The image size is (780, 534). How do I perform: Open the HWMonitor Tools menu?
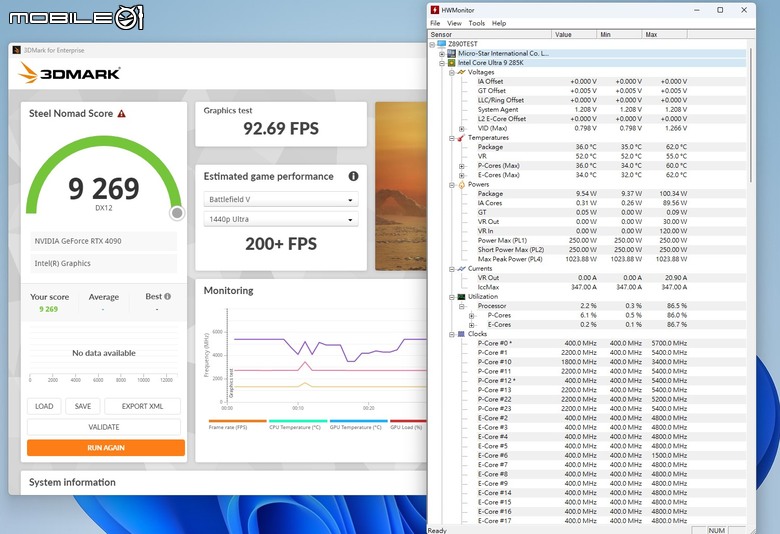pyautogui.click(x=477, y=23)
